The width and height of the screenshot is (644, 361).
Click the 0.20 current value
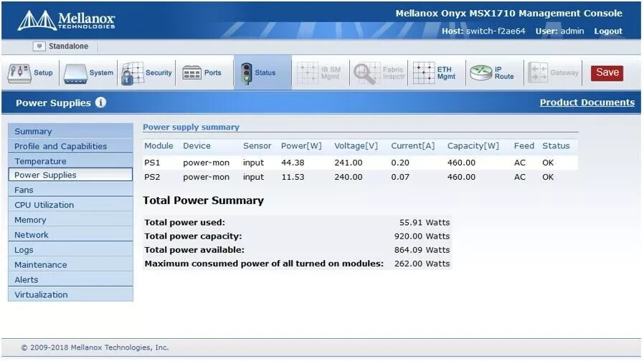(x=400, y=163)
